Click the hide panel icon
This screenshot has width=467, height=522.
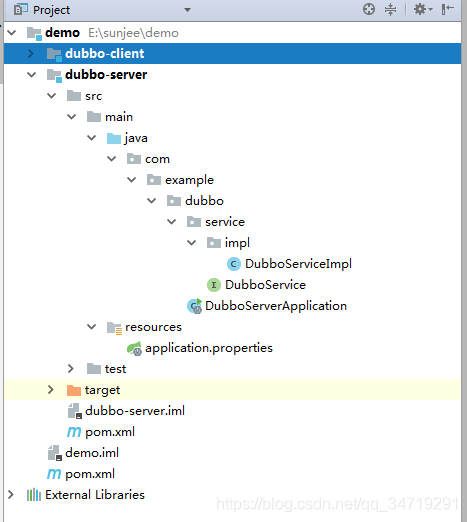(448, 9)
